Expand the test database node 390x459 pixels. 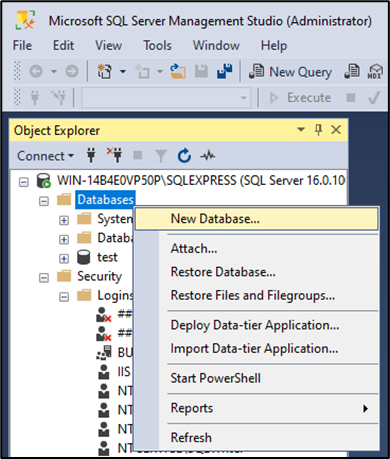tap(64, 259)
